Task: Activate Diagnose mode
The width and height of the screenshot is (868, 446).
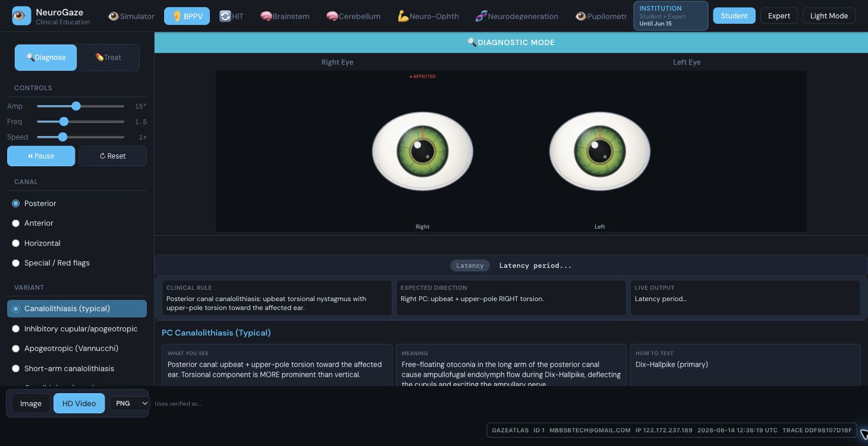Action: point(46,58)
